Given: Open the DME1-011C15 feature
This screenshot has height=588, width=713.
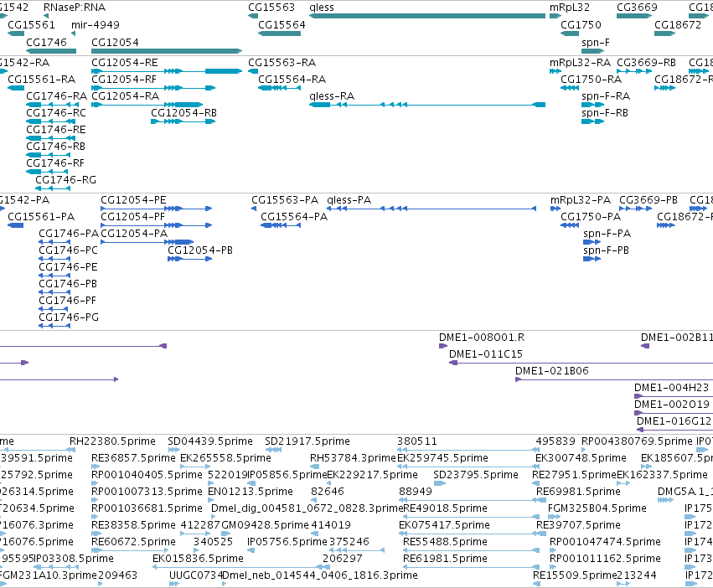Looking at the screenshot, I should (x=581, y=363).
